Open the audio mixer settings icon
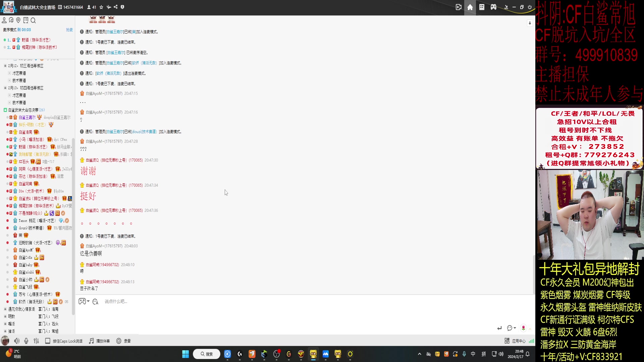 point(36,341)
